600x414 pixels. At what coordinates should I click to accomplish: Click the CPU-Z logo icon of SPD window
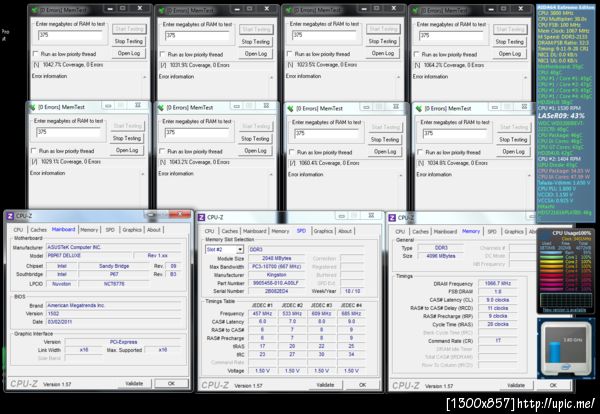point(201,218)
